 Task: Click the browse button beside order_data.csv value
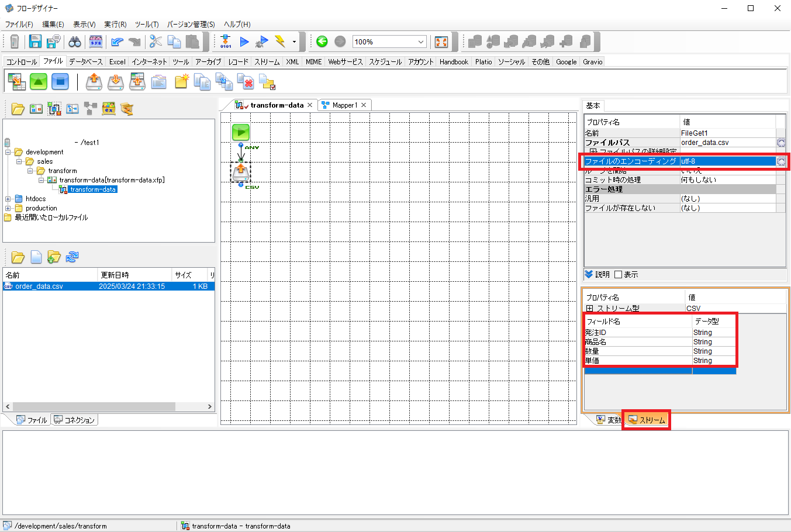click(x=781, y=143)
